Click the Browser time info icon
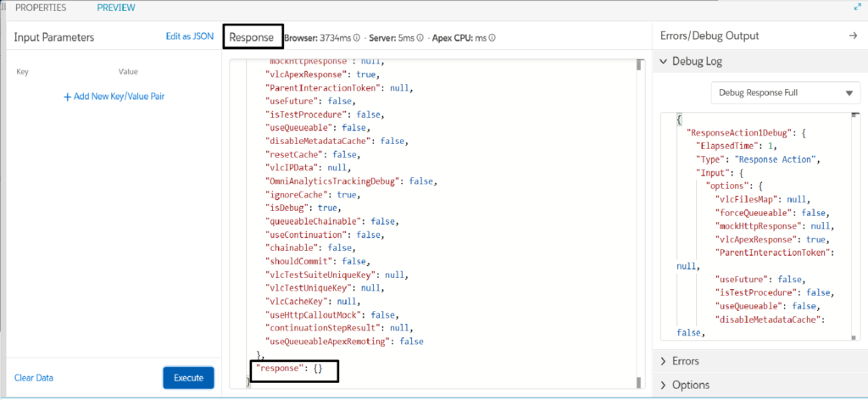868x400 pixels. (x=357, y=38)
